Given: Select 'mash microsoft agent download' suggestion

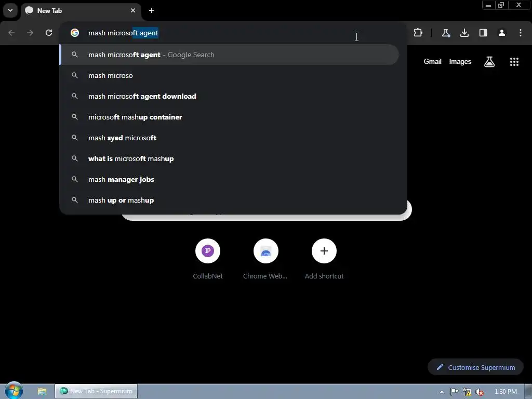Looking at the screenshot, I should pyautogui.click(x=229, y=96).
